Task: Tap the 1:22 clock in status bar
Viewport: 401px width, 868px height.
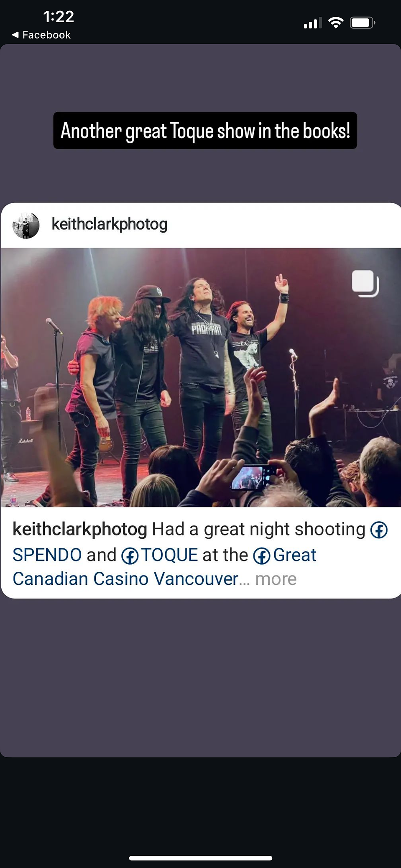Action: point(59,17)
